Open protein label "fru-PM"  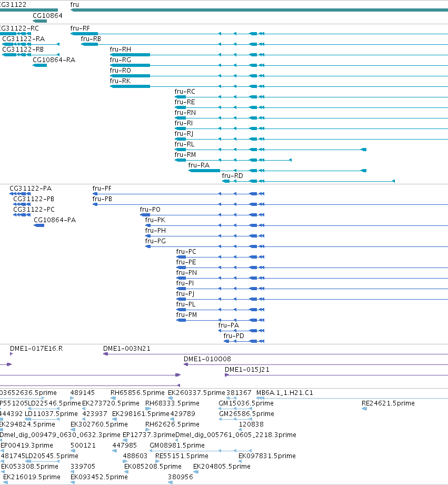click(186, 314)
